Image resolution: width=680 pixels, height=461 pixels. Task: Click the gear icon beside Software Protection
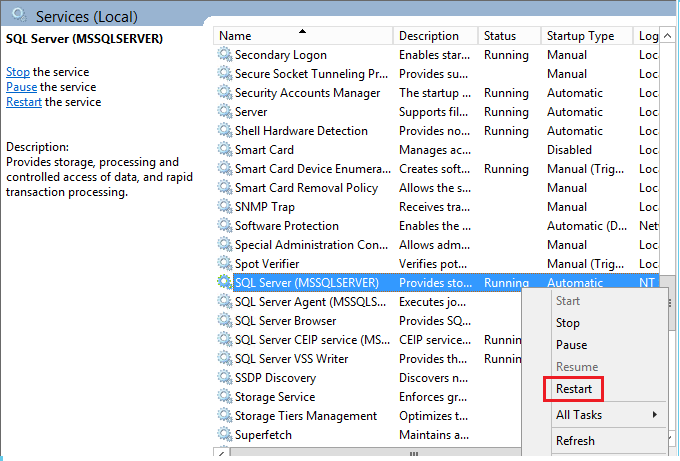(225, 226)
